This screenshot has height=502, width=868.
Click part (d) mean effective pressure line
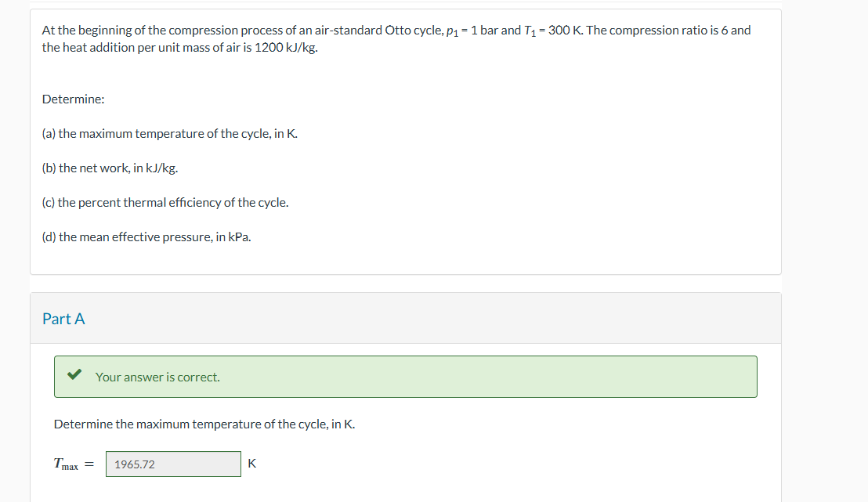point(146,237)
